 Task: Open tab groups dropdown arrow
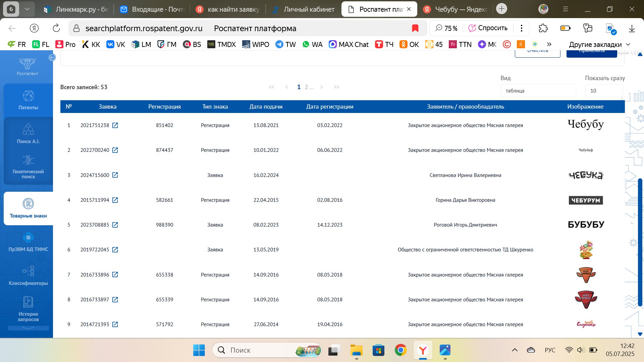click(x=27, y=9)
